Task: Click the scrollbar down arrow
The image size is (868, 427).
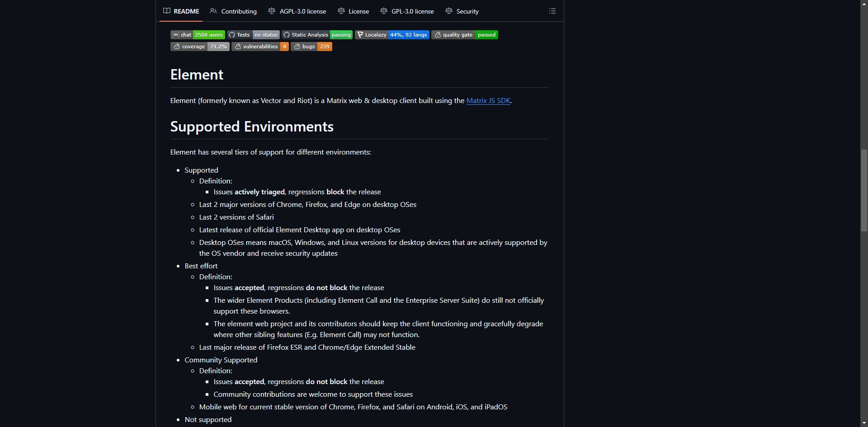Action: 864,423
